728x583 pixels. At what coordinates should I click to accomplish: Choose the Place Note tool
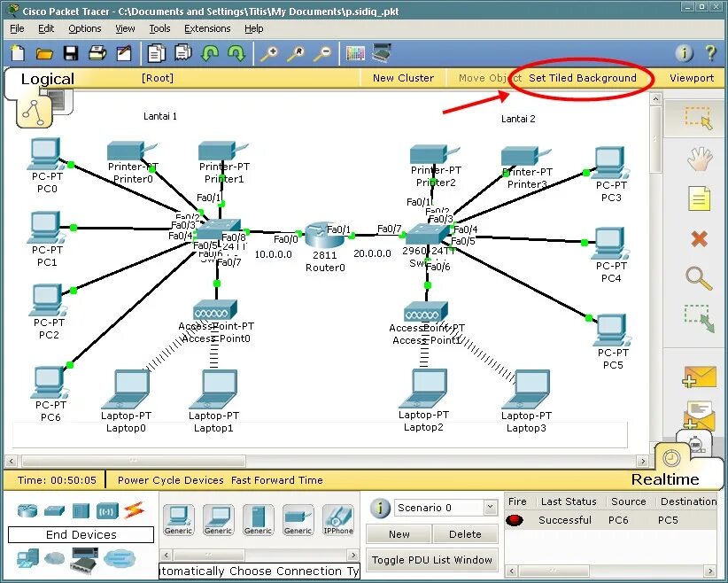(699, 198)
